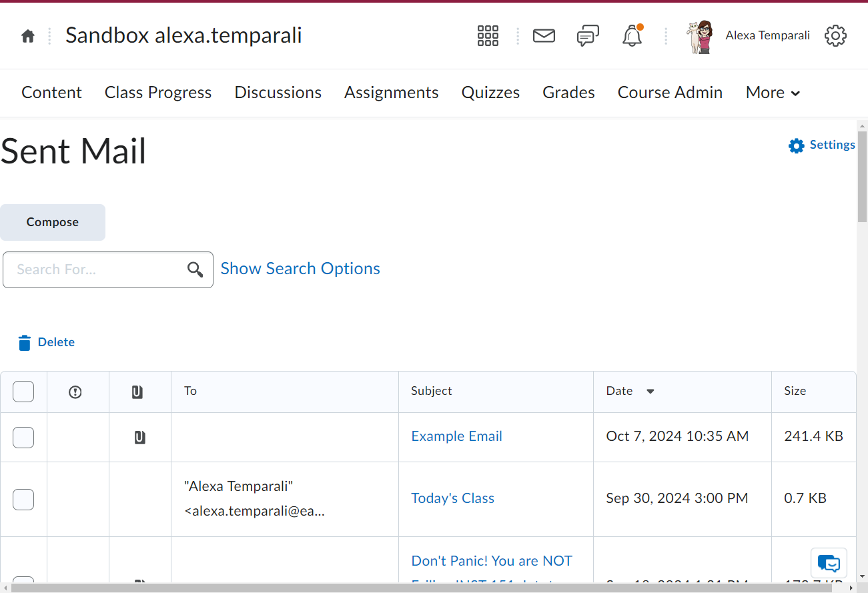Click the Compose button

(53, 222)
